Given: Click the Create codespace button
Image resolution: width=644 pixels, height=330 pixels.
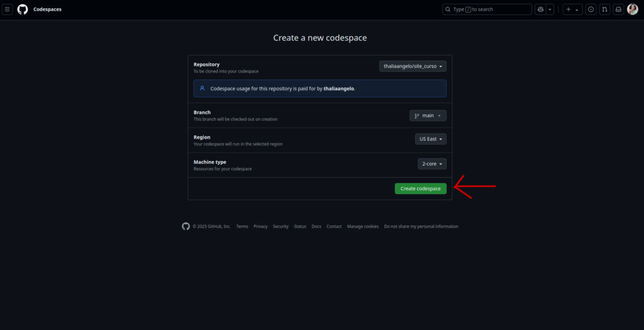Looking at the screenshot, I should point(421,189).
